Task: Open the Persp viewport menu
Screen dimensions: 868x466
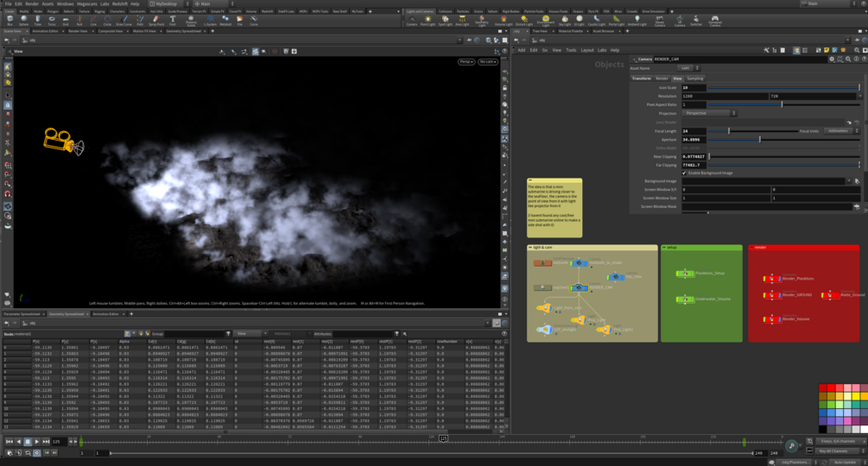Action: [x=466, y=62]
